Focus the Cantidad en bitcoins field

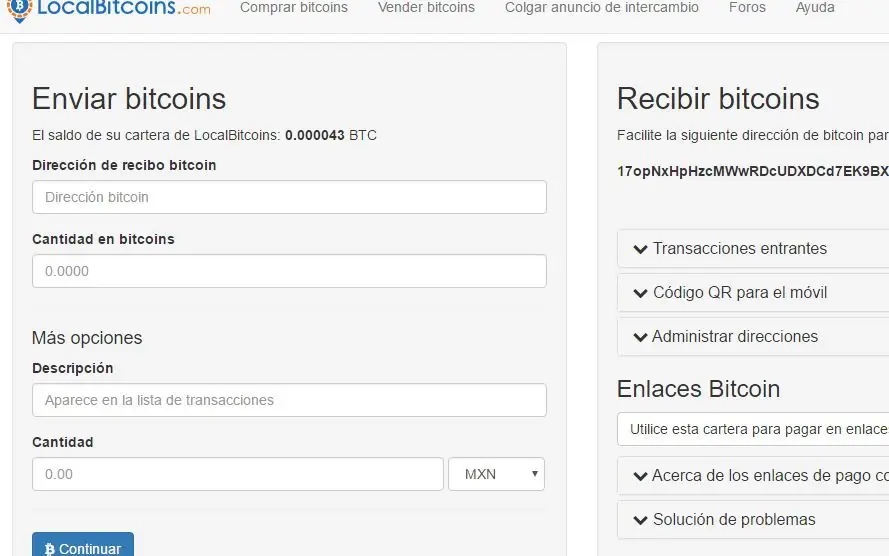[289, 271]
